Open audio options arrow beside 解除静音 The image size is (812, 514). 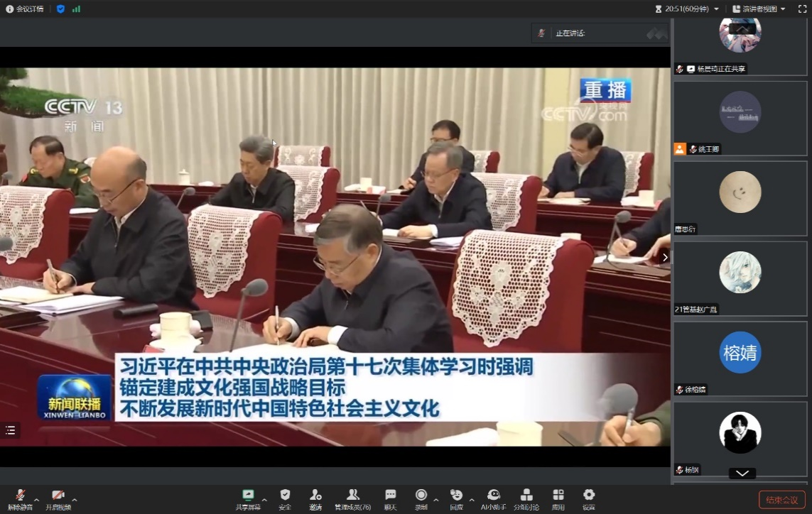point(37,500)
